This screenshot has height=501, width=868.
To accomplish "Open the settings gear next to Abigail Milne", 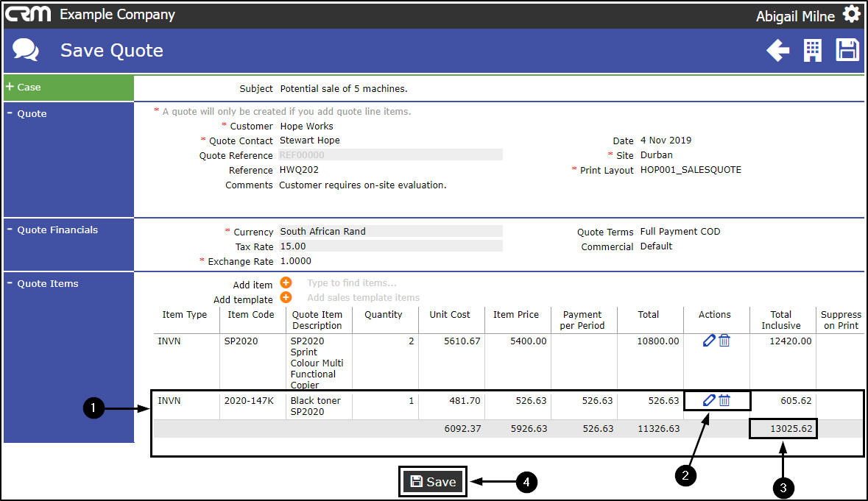I will coord(851,14).
